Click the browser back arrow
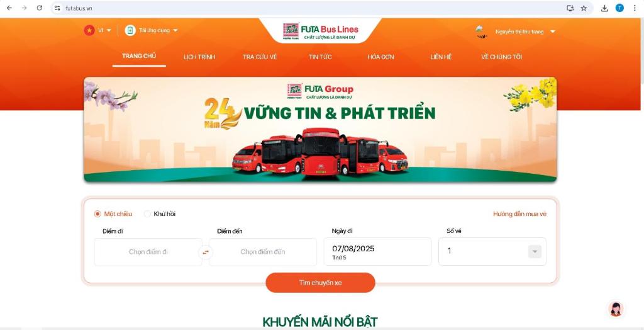This screenshot has width=644, height=330. (9, 8)
